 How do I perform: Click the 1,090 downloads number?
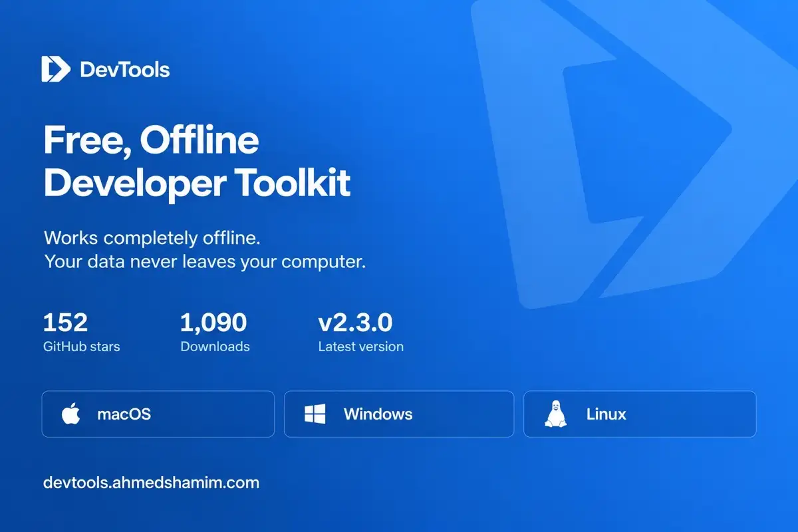pyautogui.click(x=213, y=323)
